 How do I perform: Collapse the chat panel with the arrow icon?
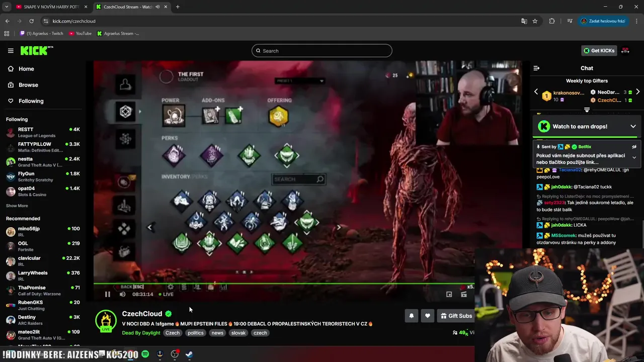536,68
